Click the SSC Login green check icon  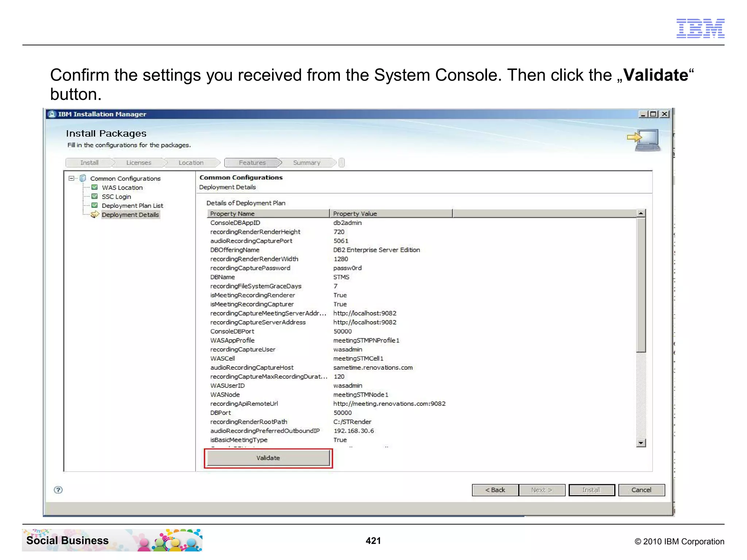pyautogui.click(x=94, y=197)
